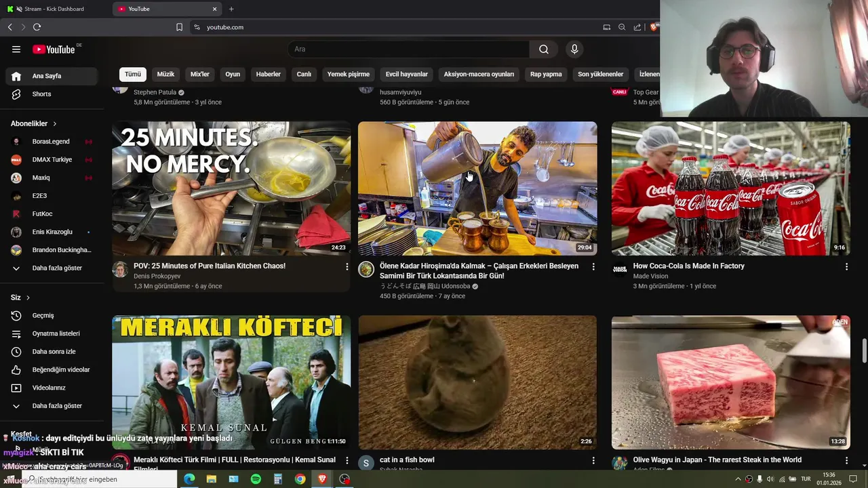The image size is (868, 488).
Task: Select the Tümü filter chip
Action: pyautogui.click(x=133, y=74)
